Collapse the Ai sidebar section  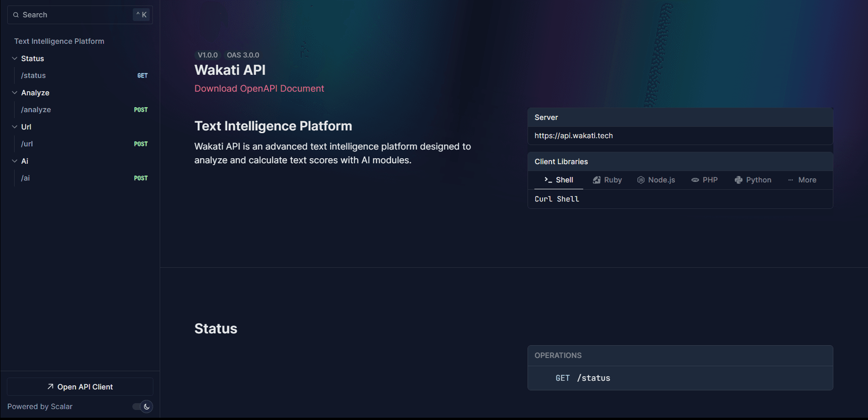point(15,161)
